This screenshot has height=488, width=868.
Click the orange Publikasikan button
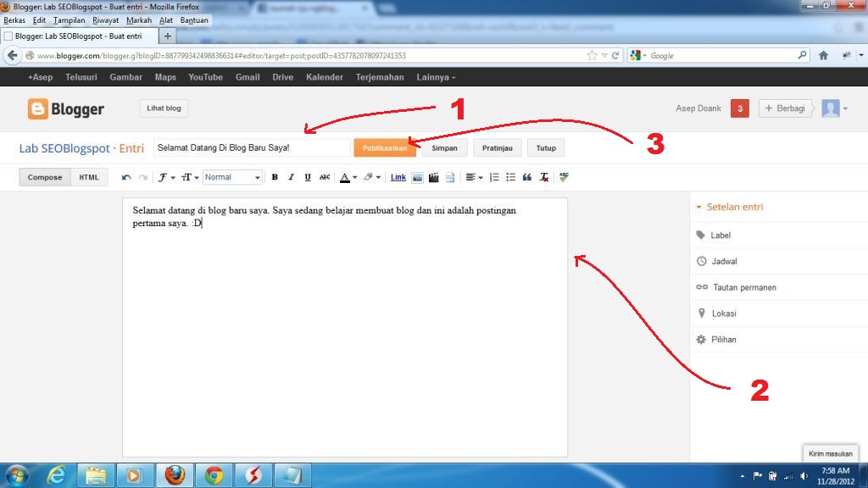point(385,147)
